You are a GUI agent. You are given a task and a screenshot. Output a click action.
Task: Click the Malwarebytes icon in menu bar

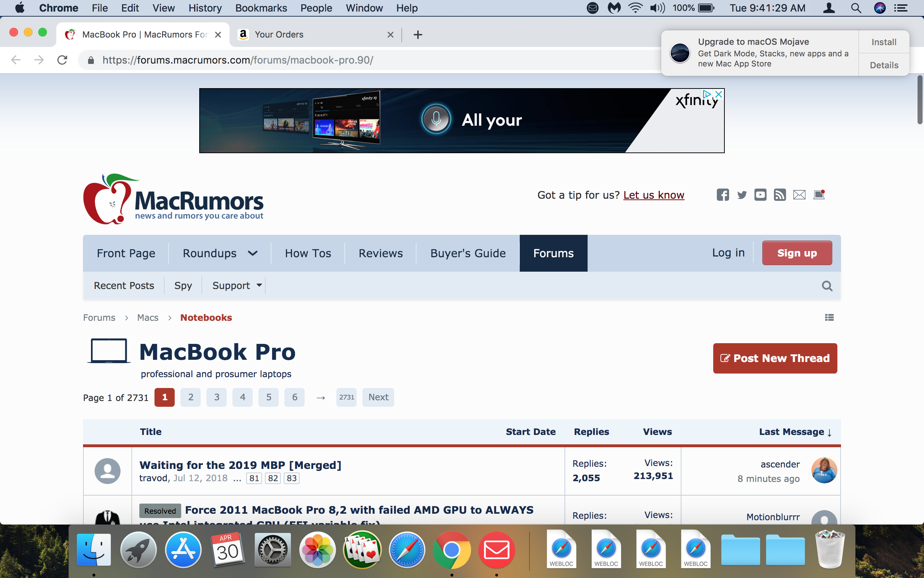point(614,8)
